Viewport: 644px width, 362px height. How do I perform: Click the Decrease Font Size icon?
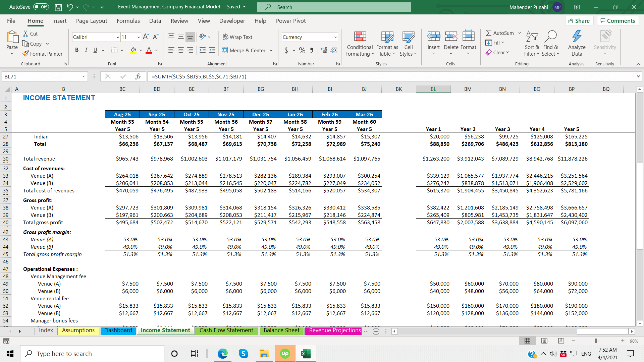pyautogui.click(x=156, y=37)
